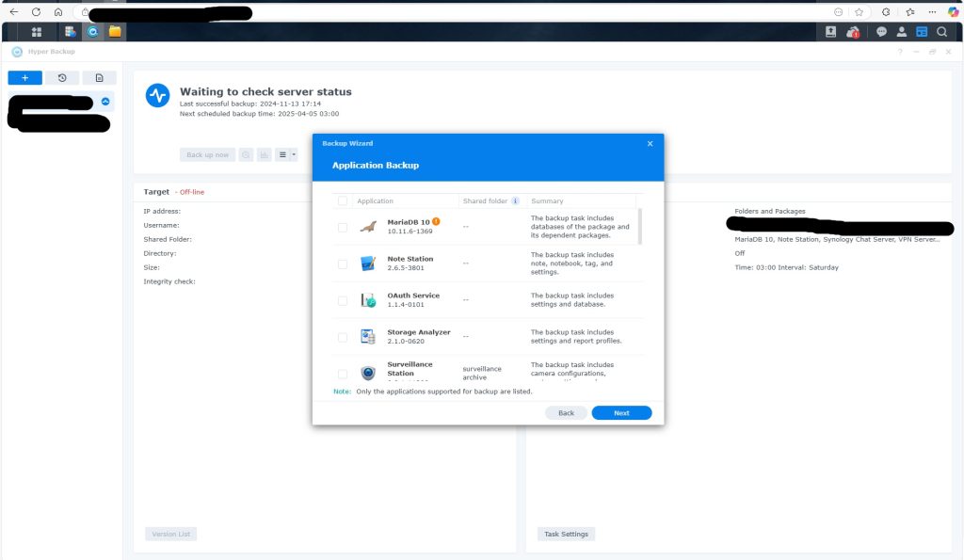Viewport: 964px width, 560px height.
Task: Open cloud sync icon with red alert
Action: pos(853,32)
